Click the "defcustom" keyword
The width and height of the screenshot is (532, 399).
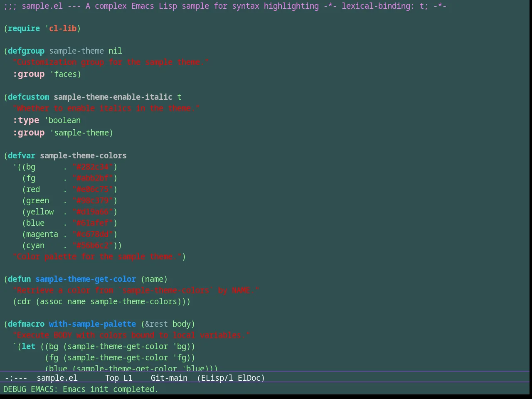tap(28, 97)
